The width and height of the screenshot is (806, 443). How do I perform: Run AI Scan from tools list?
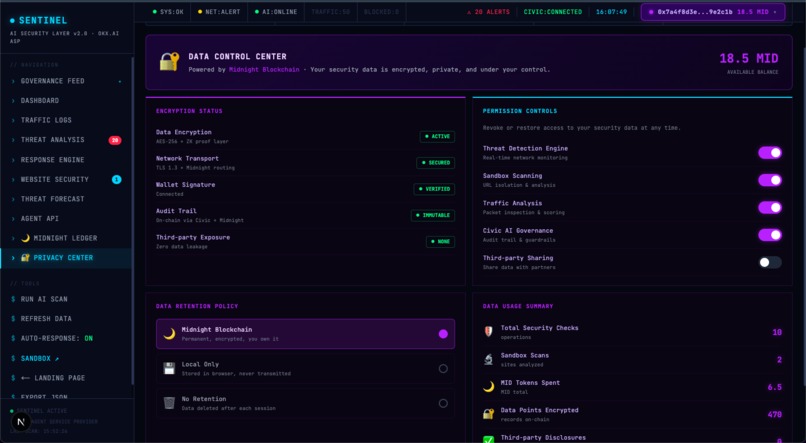(x=66, y=299)
